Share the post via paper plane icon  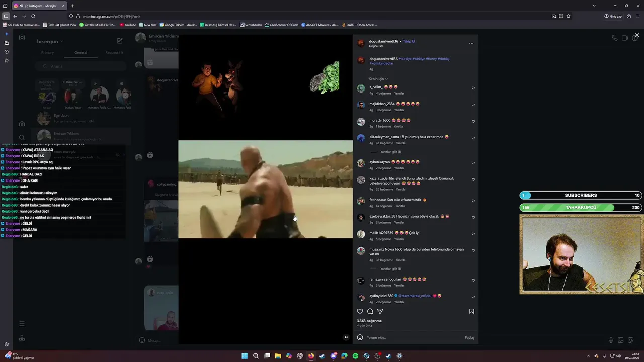pos(380,311)
